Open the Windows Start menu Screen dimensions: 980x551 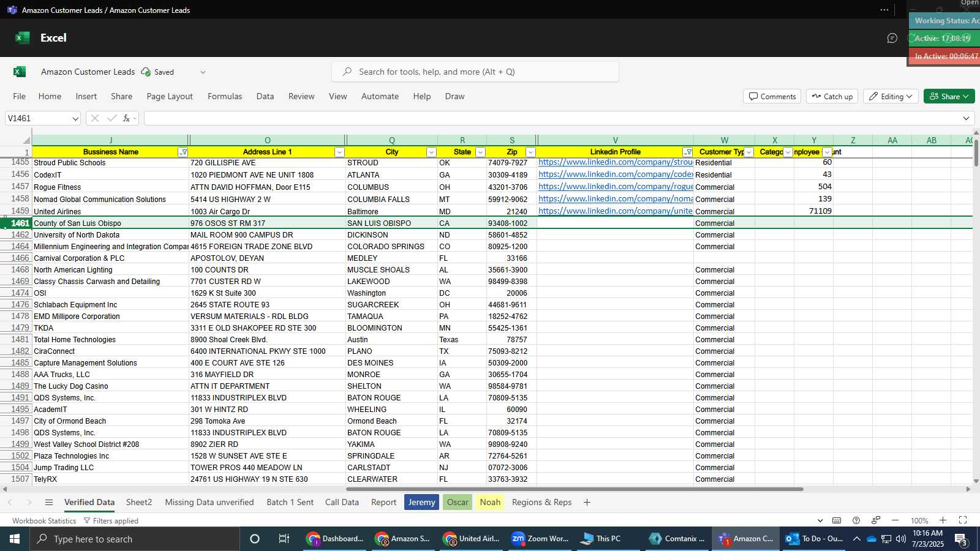click(x=15, y=539)
